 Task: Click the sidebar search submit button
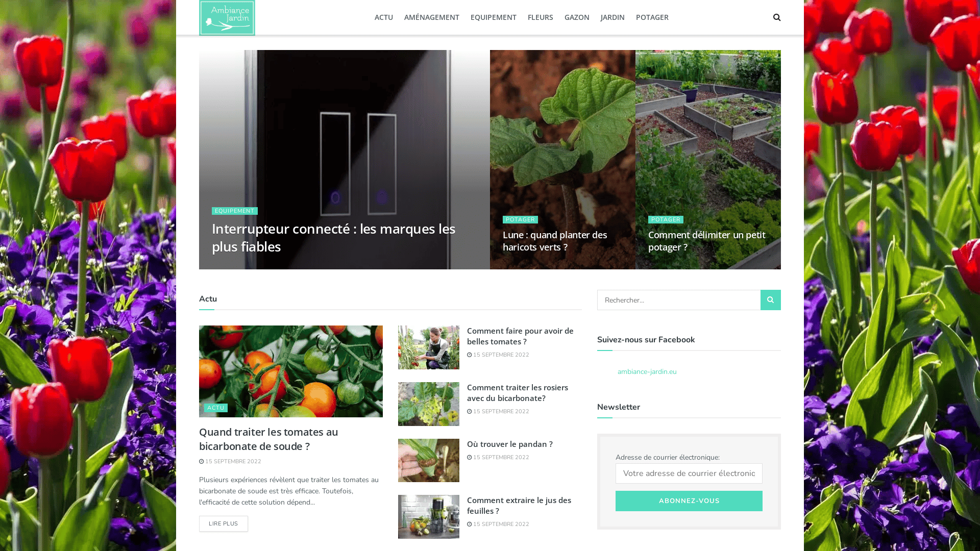pyautogui.click(x=771, y=300)
